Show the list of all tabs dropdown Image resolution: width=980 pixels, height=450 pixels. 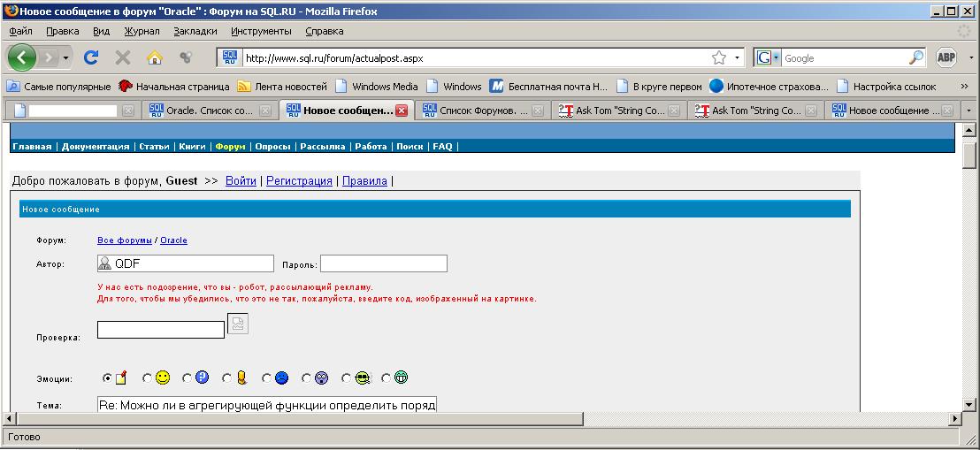pos(969,111)
